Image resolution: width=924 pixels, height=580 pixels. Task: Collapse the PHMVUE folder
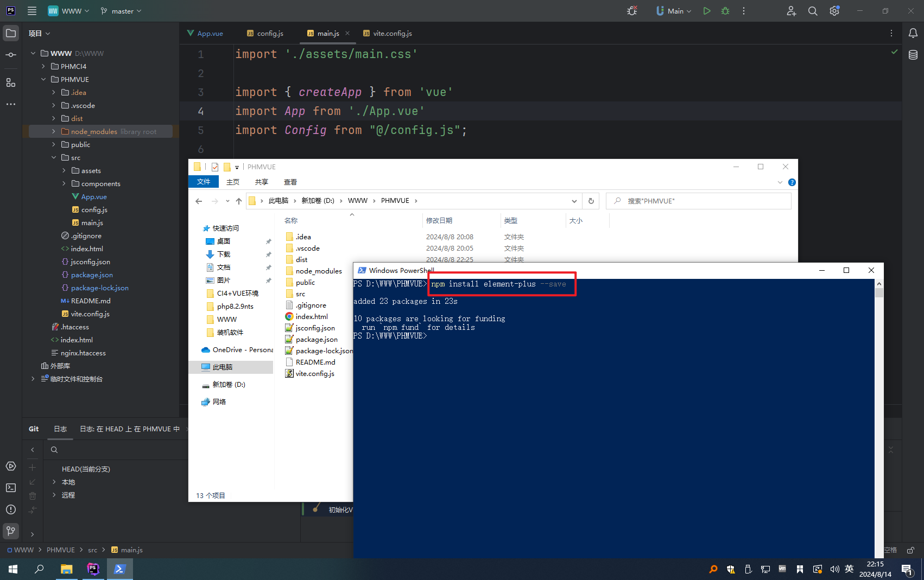(43, 79)
